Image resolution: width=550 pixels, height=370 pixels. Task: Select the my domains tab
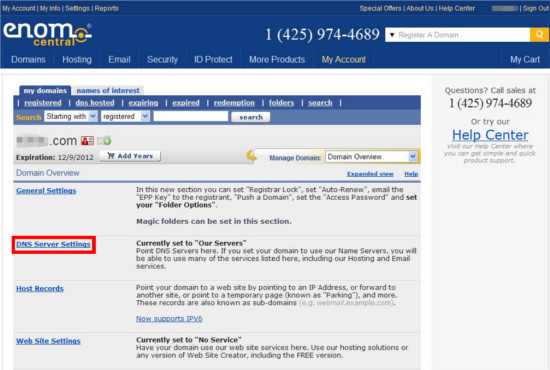click(45, 91)
